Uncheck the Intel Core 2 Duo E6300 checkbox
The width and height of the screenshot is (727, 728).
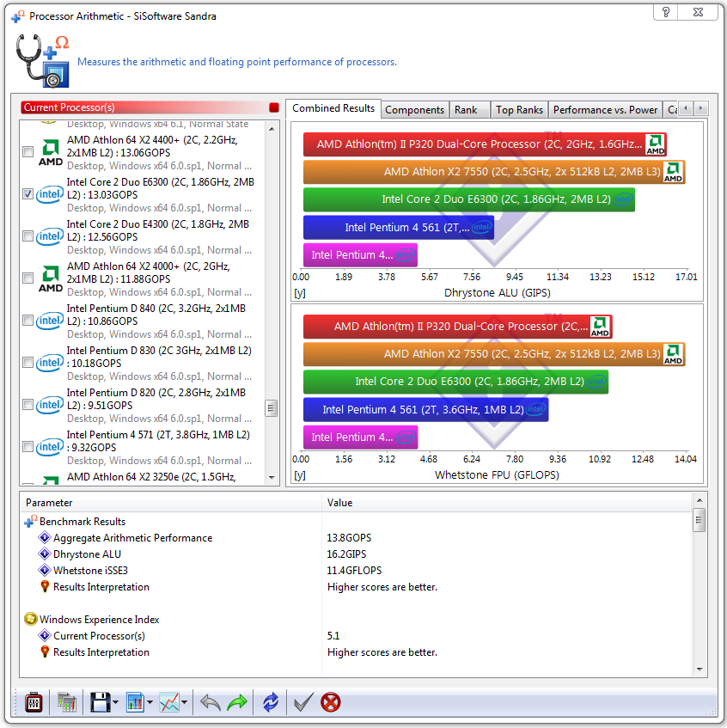(27, 194)
